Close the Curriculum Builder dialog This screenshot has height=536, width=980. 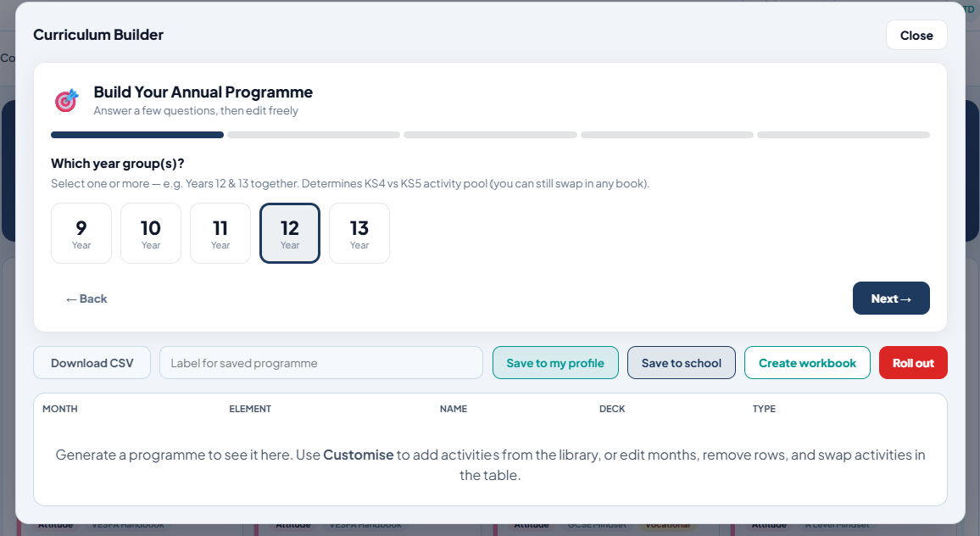[x=916, y=36]
